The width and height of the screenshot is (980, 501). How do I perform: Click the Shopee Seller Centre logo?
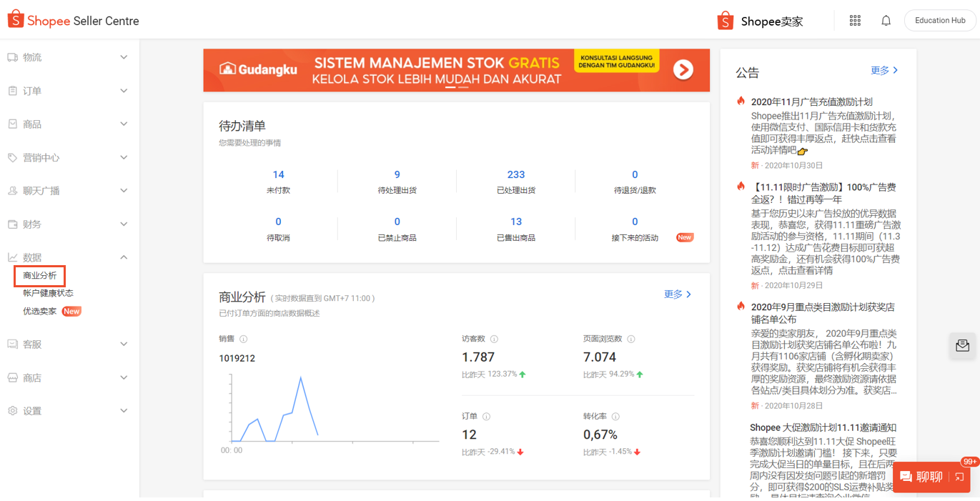[73, 21]
